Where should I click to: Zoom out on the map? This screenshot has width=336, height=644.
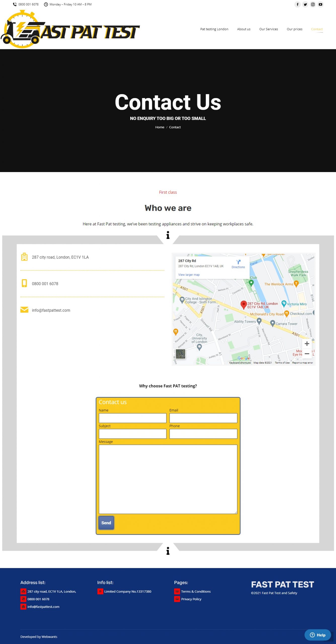[x=307, y=354]
